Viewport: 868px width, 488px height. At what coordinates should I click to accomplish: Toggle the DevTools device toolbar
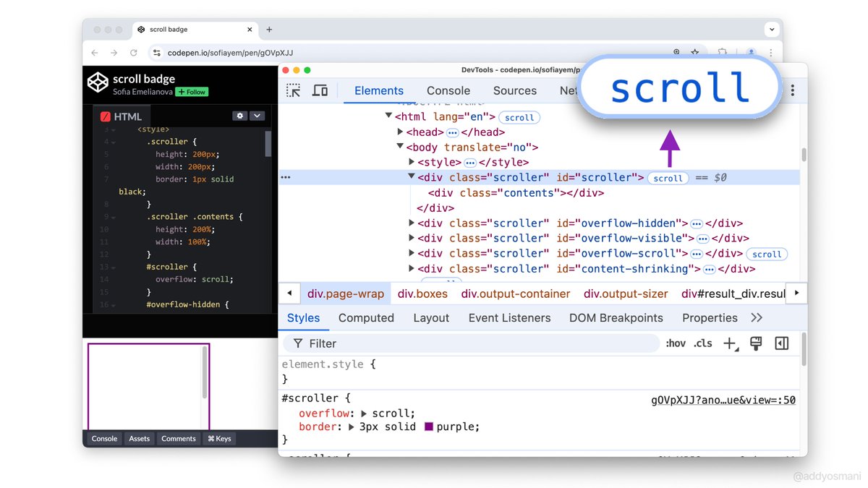tap(320, 90)
